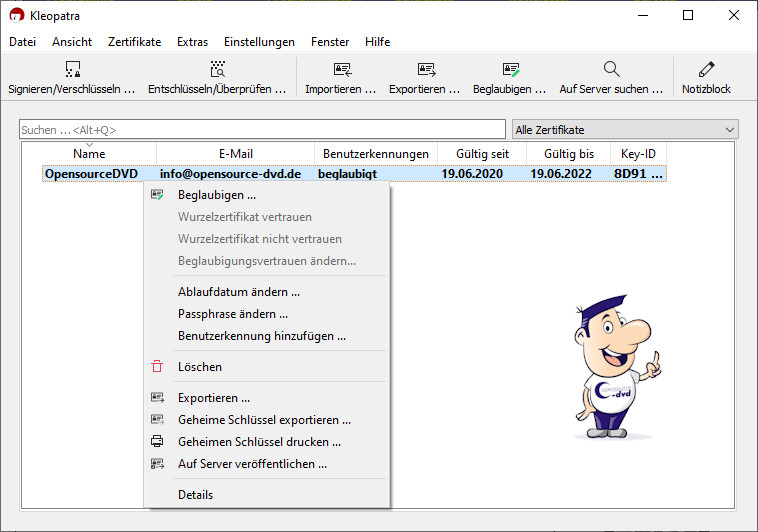Sort by the Gültig bis column header
The image size is (758, 532).
point(568,154)
